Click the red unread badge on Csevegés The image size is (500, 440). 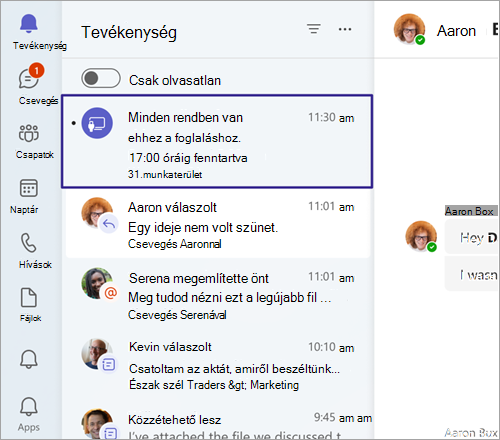(36, 70)
